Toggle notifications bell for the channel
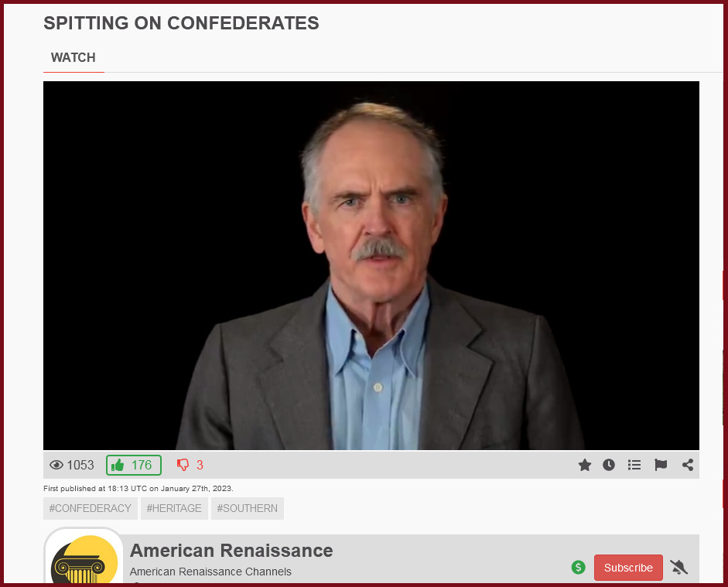 click(x=678, y=567)
